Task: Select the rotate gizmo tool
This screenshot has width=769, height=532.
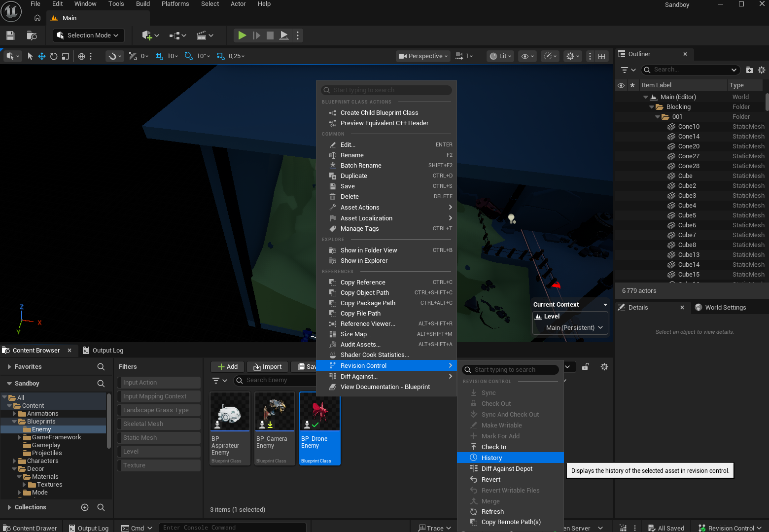Action: click(54, 56)
